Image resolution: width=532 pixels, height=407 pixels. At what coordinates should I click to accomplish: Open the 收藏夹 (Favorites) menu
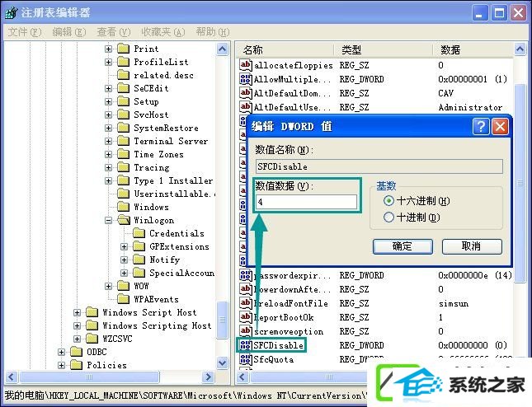click(x=163, y=32)
